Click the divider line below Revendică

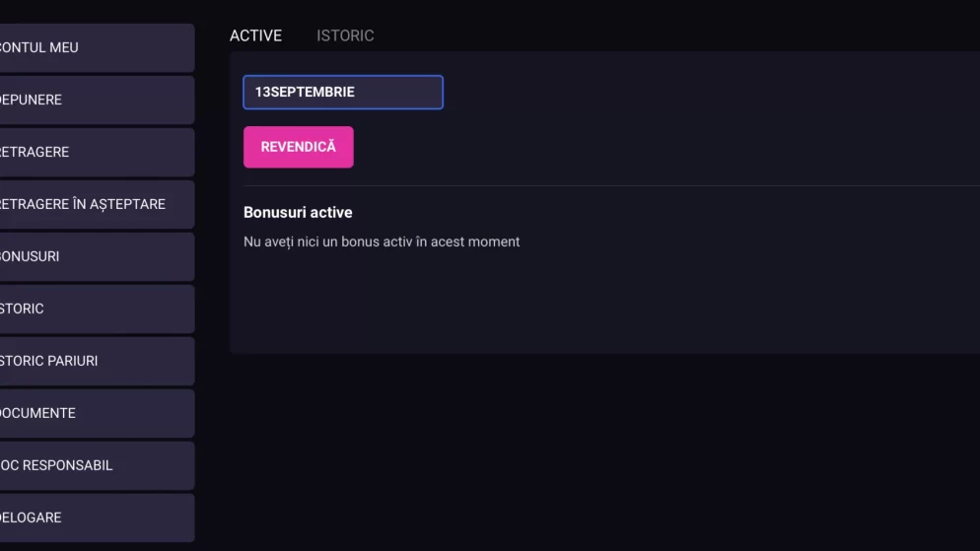[x=611, y=185]
